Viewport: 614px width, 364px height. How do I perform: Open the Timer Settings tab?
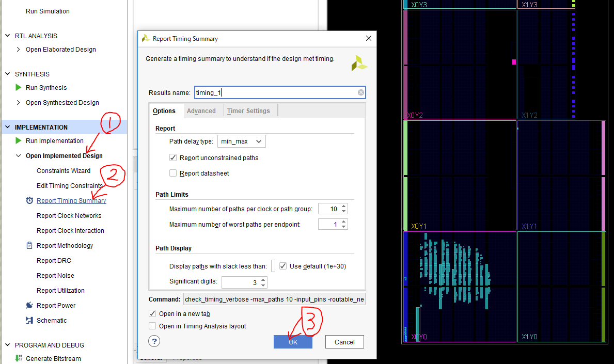click(249, 110)
